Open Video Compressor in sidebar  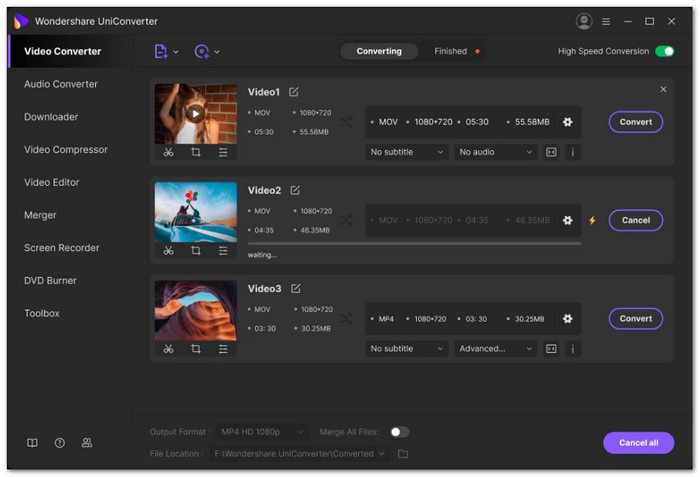point(66,150)
